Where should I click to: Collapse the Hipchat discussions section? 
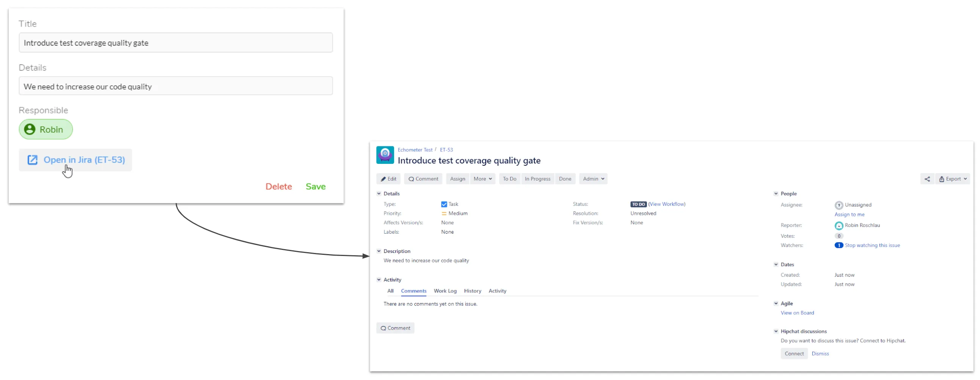pyautogui.click(x=776, y=331)
